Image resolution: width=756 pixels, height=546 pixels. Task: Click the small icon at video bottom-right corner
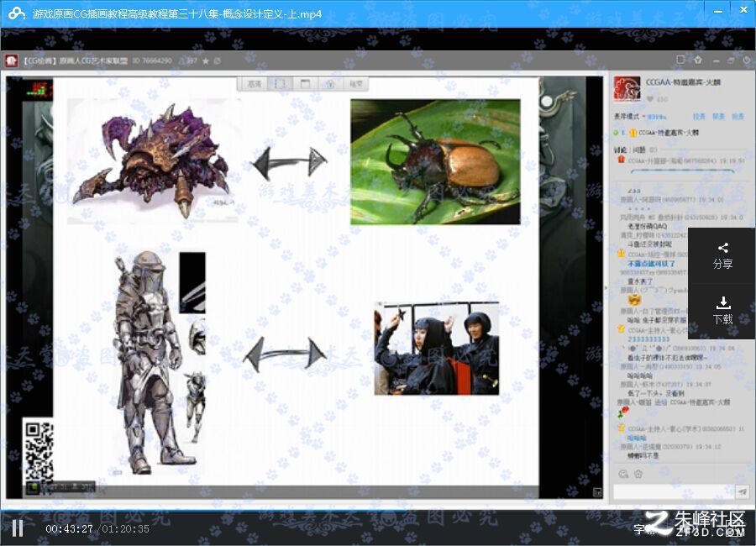[597, 492]
